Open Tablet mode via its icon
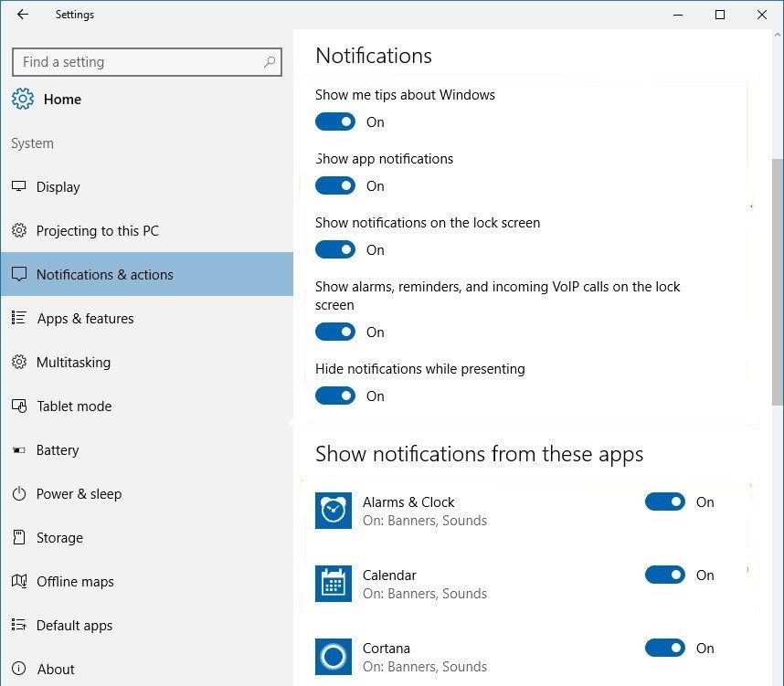Viewport: 784px width, 686px height. [19, 406]
